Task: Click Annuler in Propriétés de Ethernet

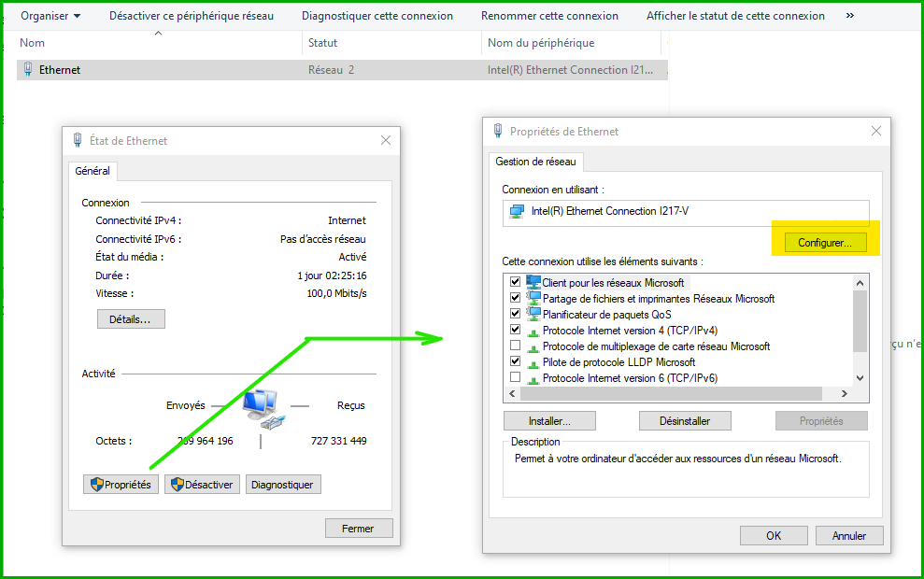Action: point(849,536)
